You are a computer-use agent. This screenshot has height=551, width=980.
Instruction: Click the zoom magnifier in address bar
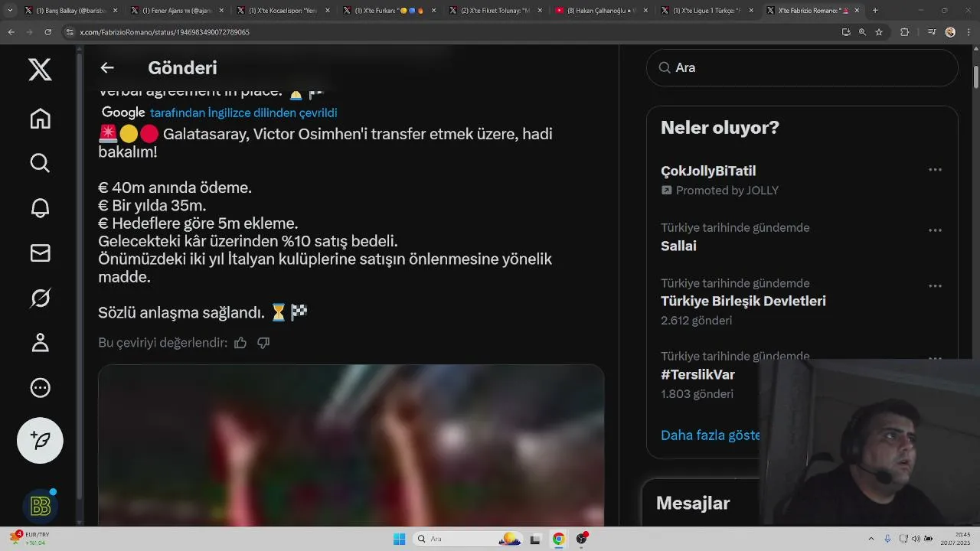863,32
